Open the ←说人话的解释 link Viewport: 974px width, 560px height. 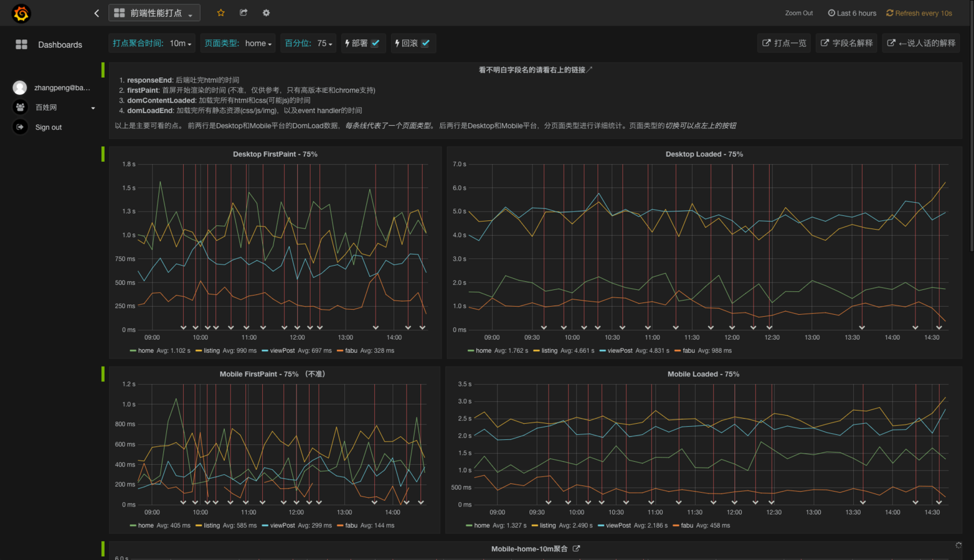tap(921, 43)
